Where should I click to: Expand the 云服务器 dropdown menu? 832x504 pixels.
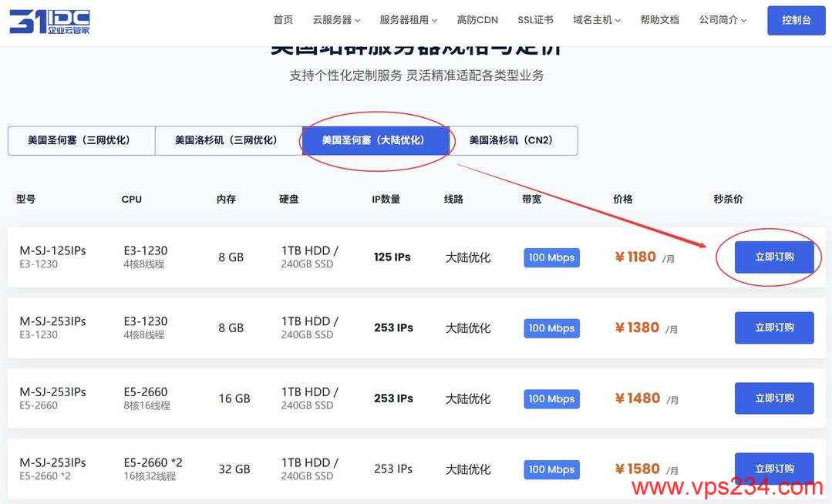336,20
